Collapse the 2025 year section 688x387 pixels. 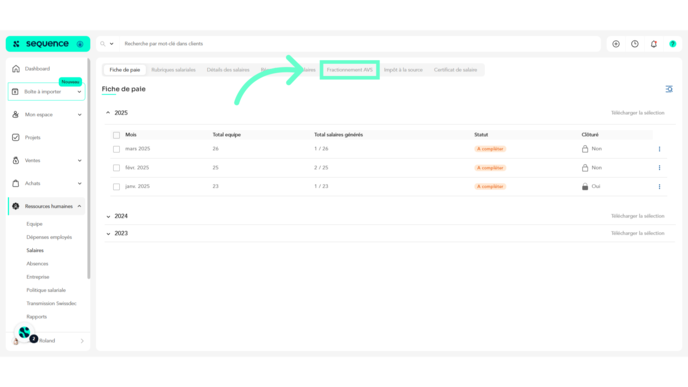pyautogui.click(x=108, y=113)
